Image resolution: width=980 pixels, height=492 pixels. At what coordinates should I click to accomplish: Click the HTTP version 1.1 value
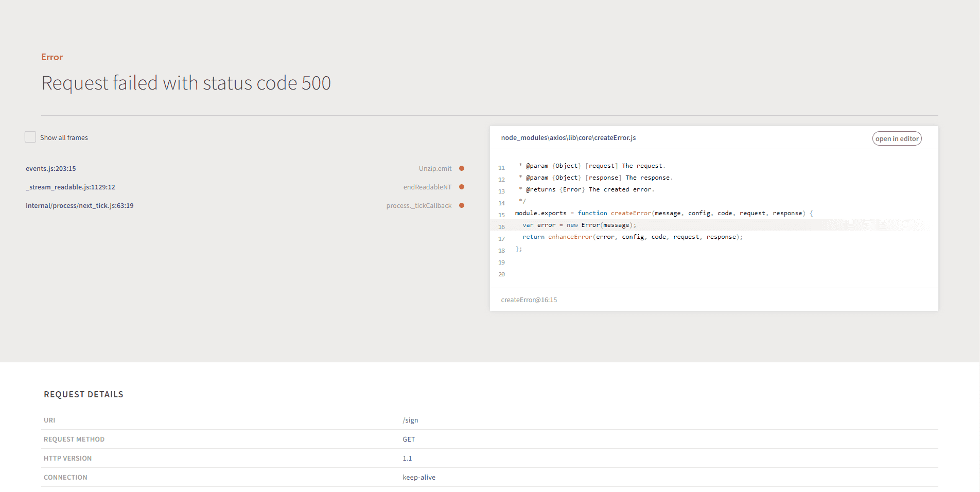(407, 458)
